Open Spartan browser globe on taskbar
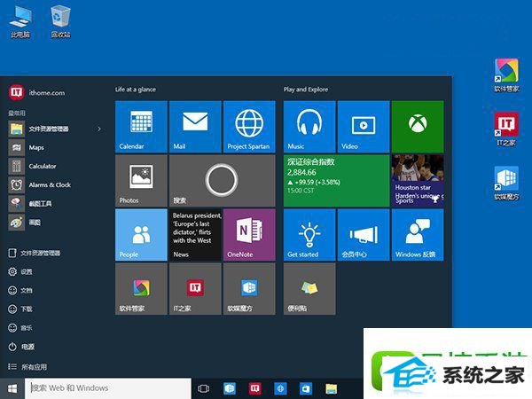Screen dimensions: 532x399 click(x=280, y=389)
